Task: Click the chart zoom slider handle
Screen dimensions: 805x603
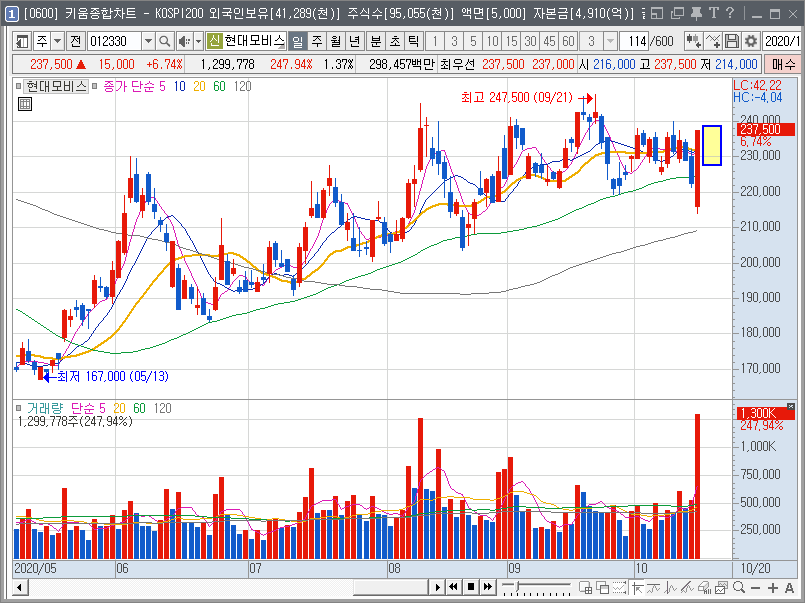Action: [x=518, y=586]
